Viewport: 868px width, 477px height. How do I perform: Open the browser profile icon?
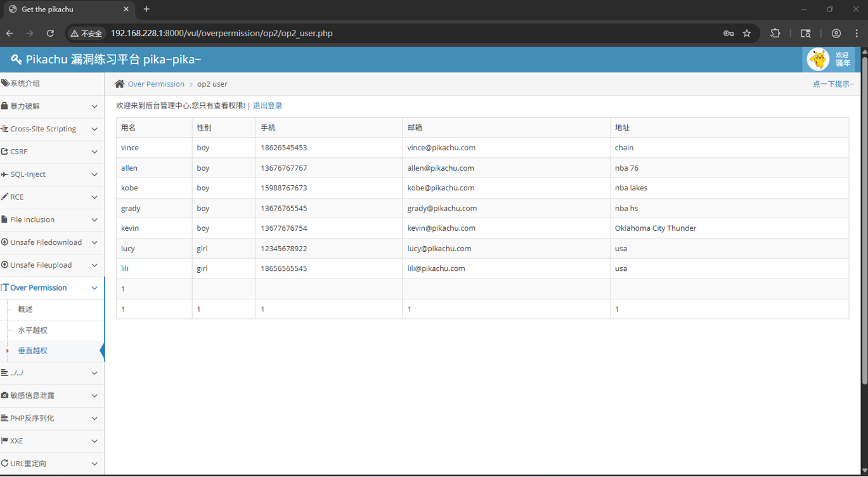[836, 33]
